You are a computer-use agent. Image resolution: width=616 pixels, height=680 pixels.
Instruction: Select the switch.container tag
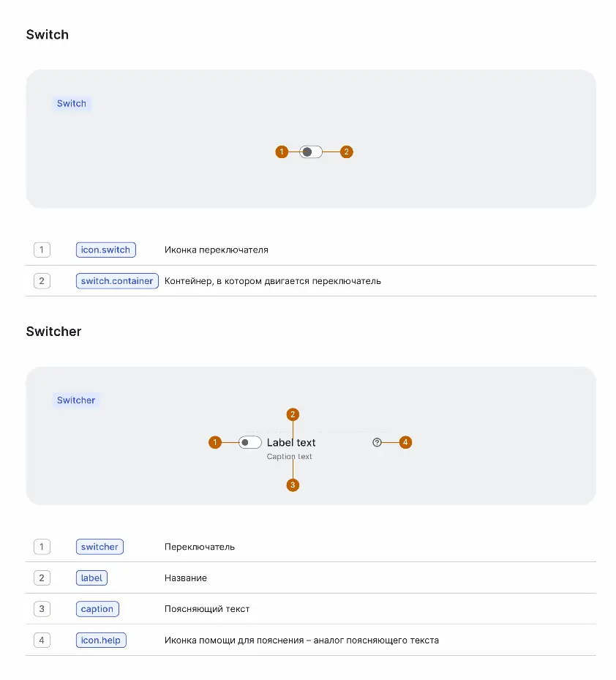click(x=117, y=281)
